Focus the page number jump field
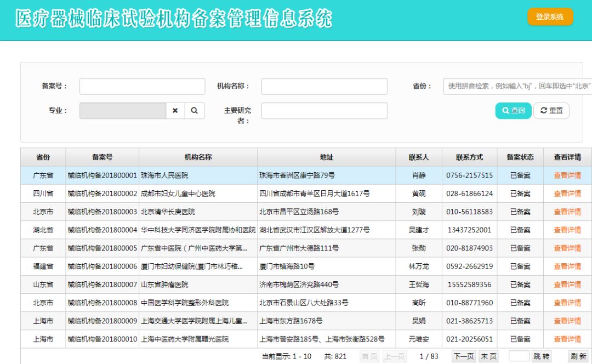The height and width of the screenshot is (364, 592). coord(519,356)
